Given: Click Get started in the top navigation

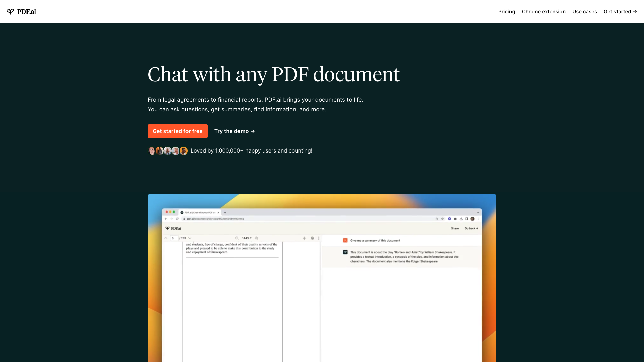Looking at the screenshot, I should pos(620,12).
